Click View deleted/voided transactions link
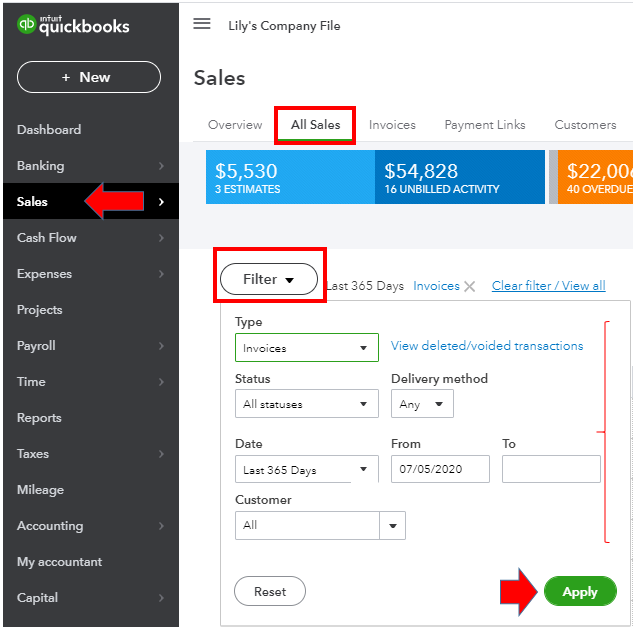Image resolution: width=633 pixels, height=628 pixels. point(487,346)
